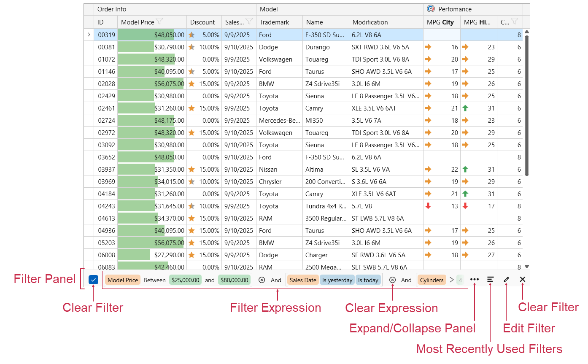Click the discount star in row 00319
588x364 pixels.
click(x=192, y=35)
